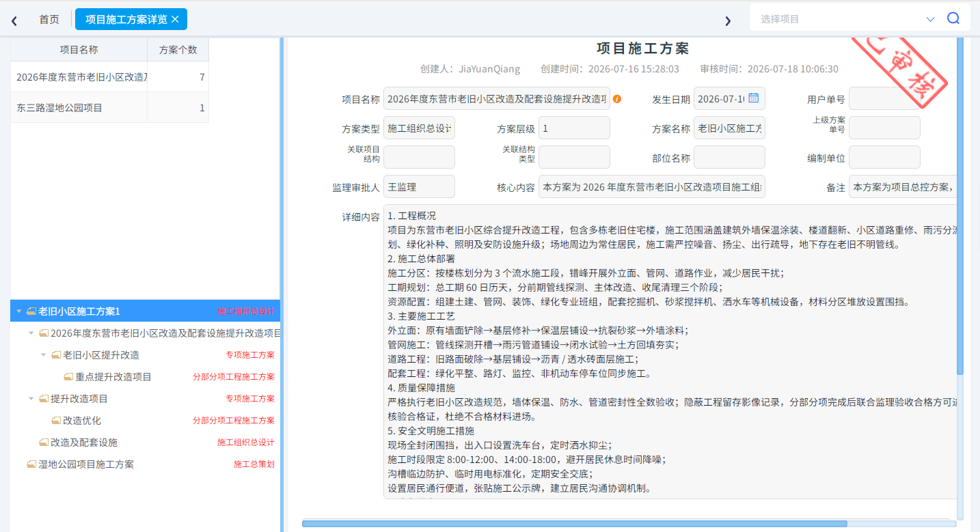The image size is (980, 532).
Task: Switch to the 首页 tab
Action: click(49, 19)
